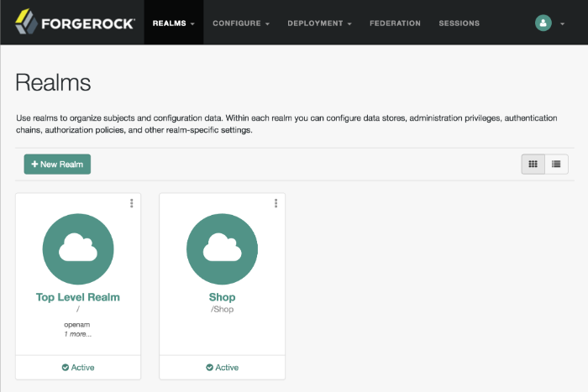Viewport: 588px width, 392px height.
Task: Click the 'openam' alias text
Action: pos(77,325)
